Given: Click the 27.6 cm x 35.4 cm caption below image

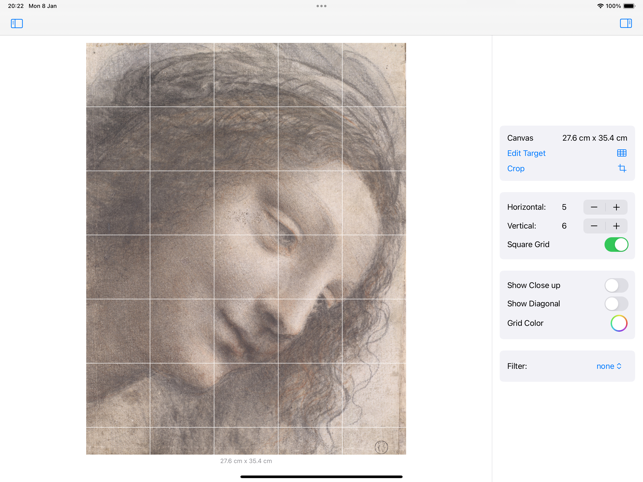Looking at the screenshot, I should click(246, 461).
